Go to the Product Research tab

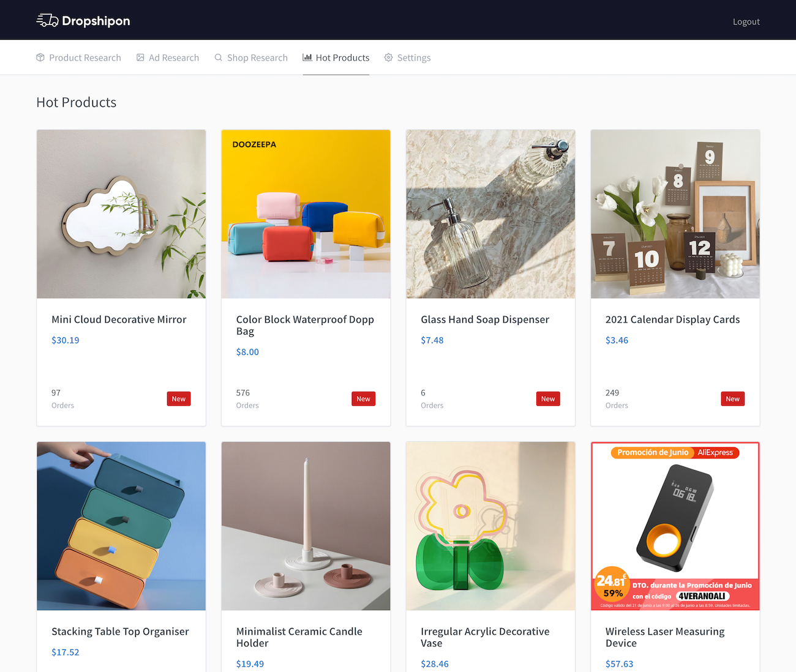pyautogui.click(x=84, y=58)
